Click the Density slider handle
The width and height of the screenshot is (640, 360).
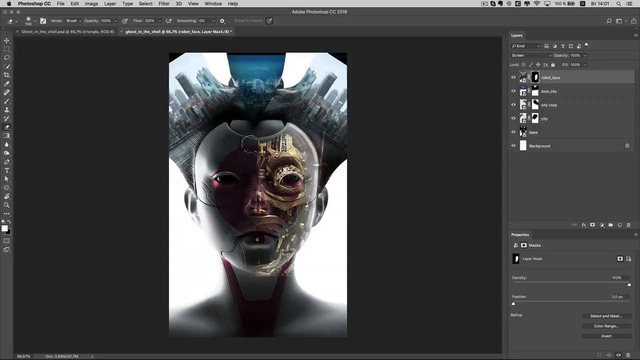pyautogui.click(x=629, y=284)
